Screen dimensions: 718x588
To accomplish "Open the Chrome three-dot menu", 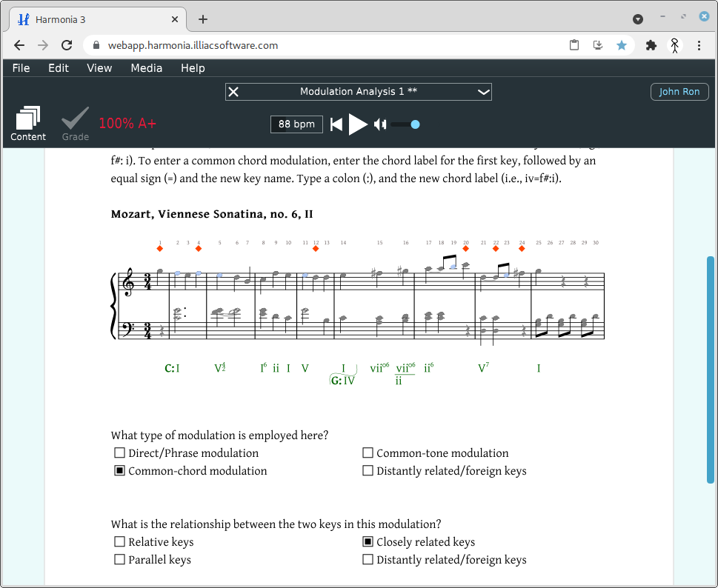I will click(x=699, y=45).
